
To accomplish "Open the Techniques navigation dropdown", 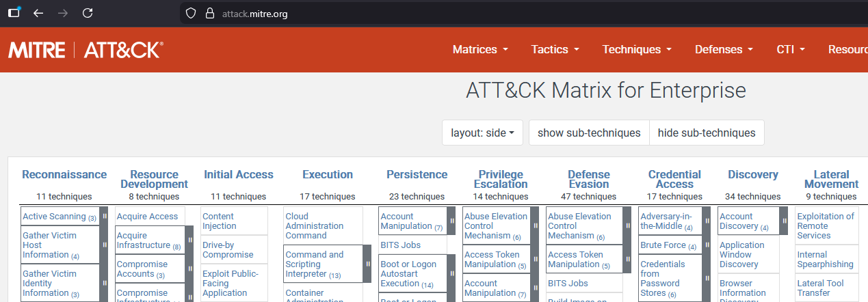I will 637,49.
